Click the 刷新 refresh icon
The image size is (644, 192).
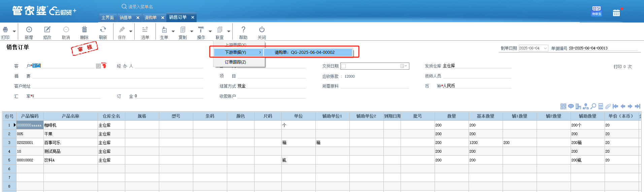[x=103, y=30]
